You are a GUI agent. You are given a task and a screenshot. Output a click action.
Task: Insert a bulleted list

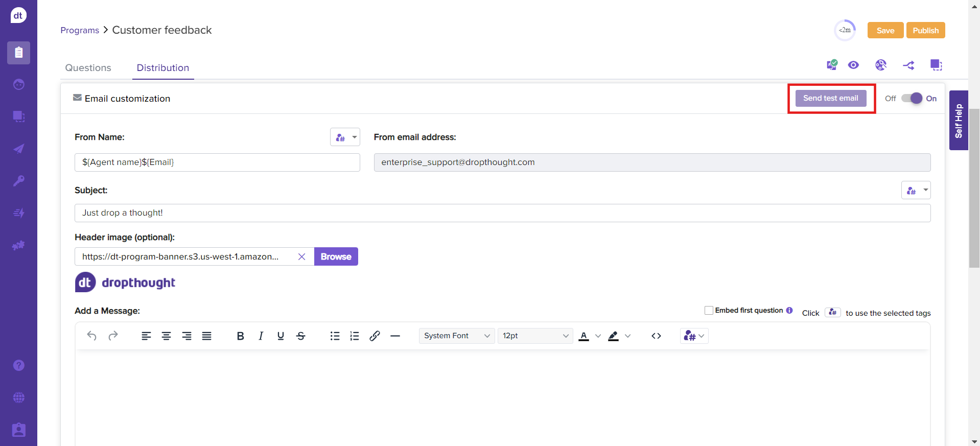point(335,336)
